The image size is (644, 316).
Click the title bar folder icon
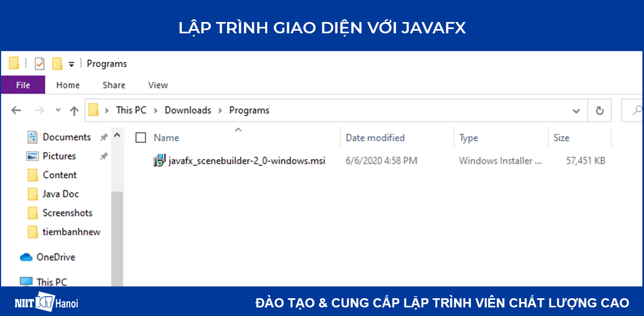pos(14,63)
